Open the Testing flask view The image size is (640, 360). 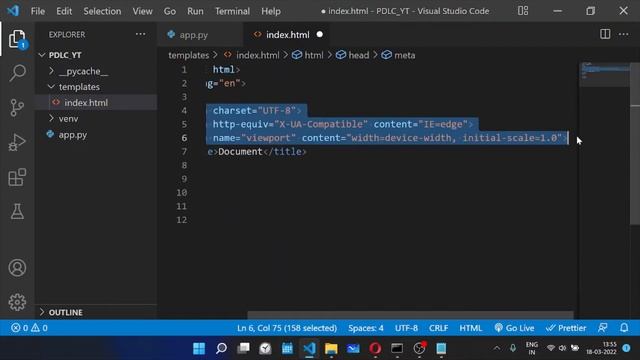click(17, 211)
